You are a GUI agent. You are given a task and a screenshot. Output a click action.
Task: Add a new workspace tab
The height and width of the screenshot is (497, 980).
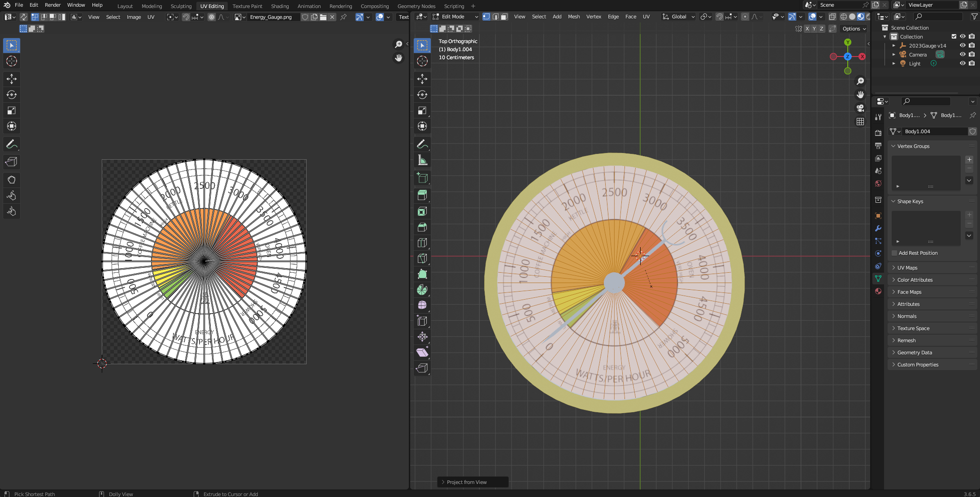(x=473, y=6)
